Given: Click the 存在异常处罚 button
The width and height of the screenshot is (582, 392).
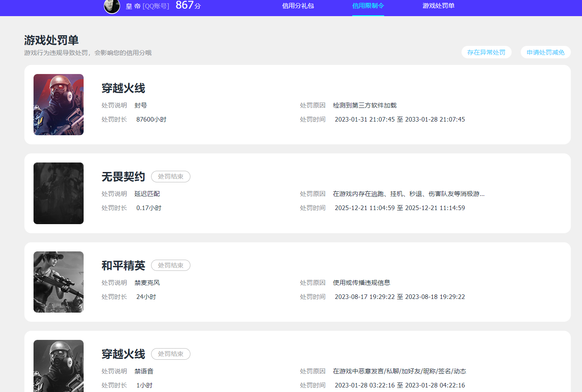Looking at the screenshot, I should coord(486,52).
